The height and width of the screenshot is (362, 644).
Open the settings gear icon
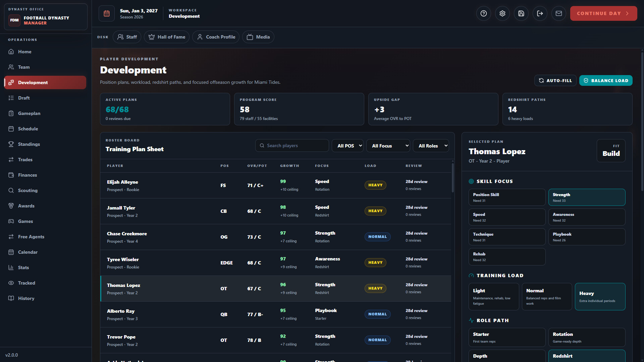502,13
